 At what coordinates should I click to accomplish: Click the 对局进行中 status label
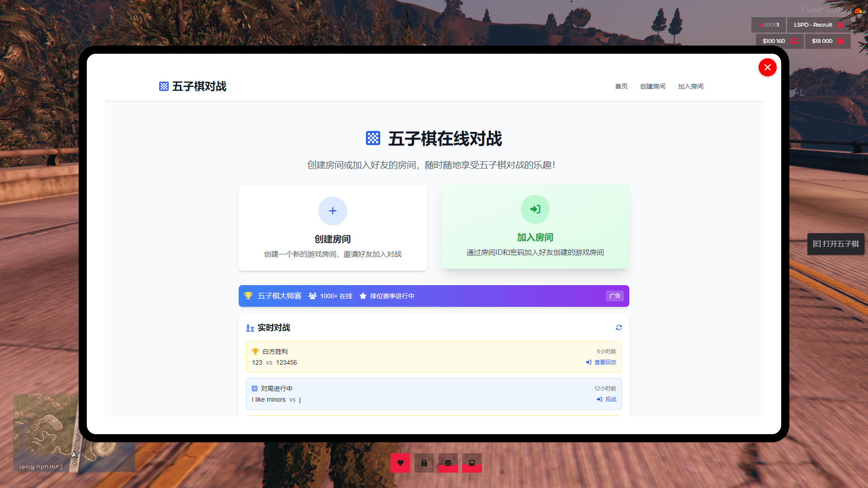click(x=276, y=389)
